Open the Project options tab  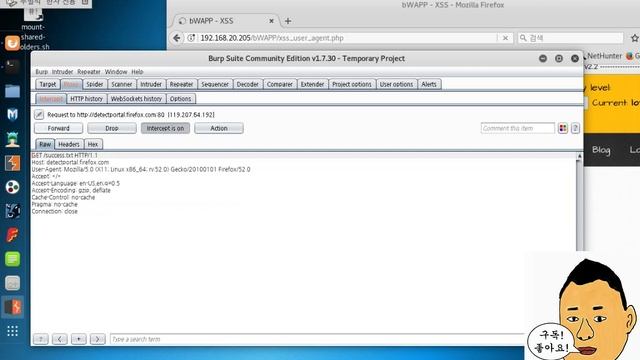click(352, 84)
